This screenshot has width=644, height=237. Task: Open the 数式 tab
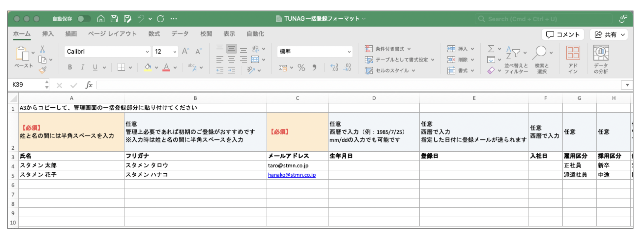coord(154,34)
